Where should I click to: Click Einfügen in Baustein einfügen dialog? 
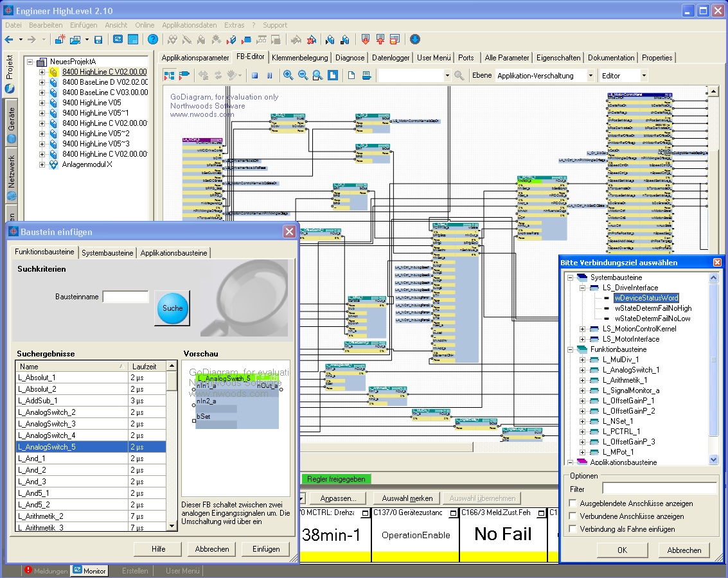pos(266,548)
